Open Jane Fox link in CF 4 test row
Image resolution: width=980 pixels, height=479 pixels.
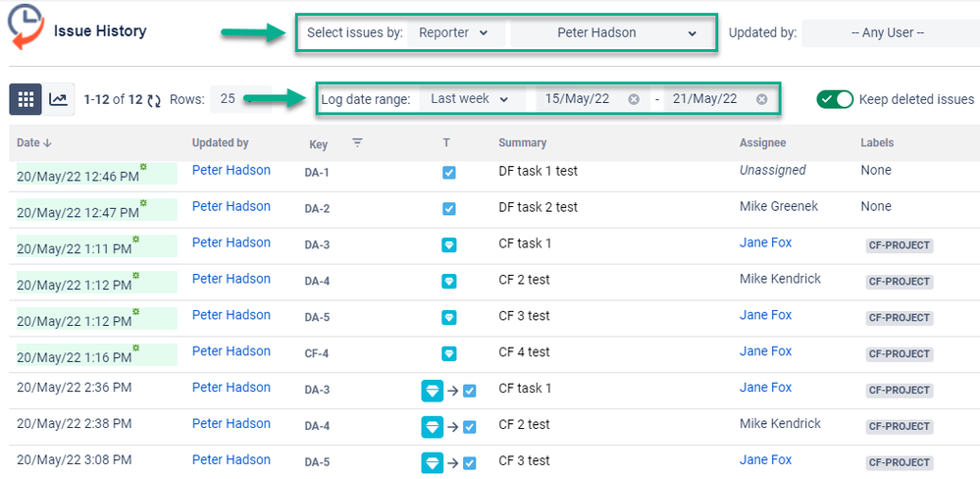coord(765,351)
